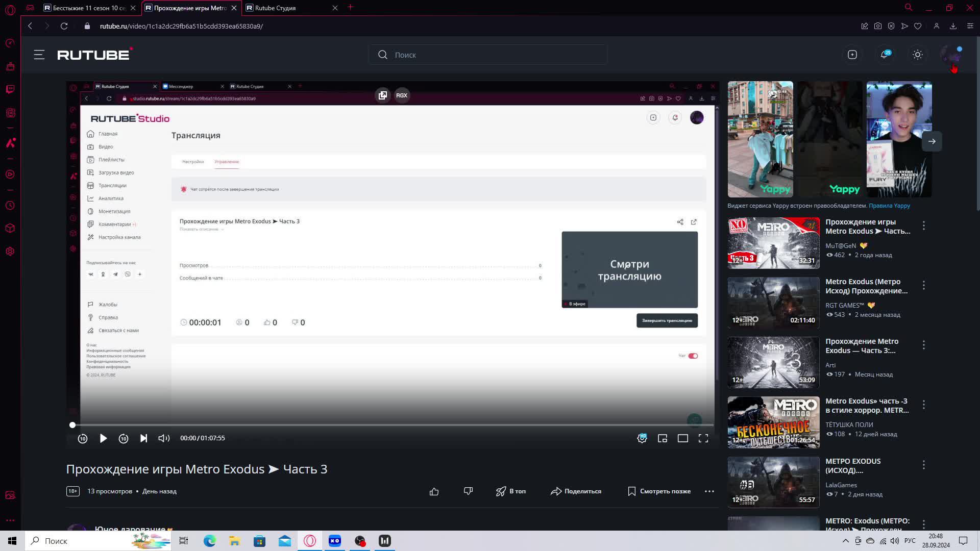Open Twitch in the Opera sidebar
This screenshot has height=551, width=980.
[10, 89]
